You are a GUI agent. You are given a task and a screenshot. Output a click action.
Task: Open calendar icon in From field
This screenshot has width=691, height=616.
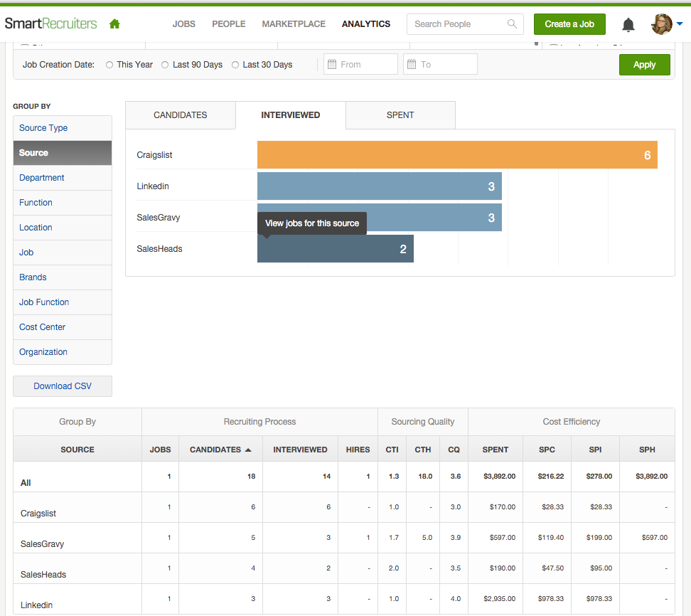332,65
